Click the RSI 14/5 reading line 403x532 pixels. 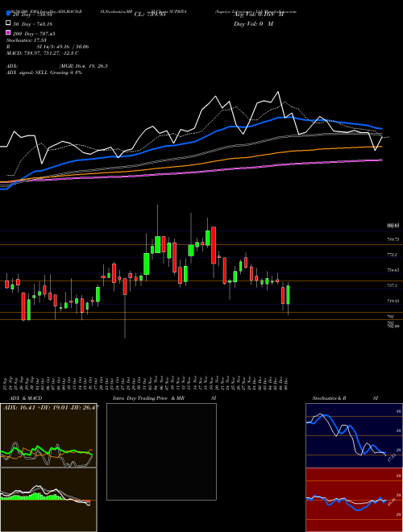(48, 47)
